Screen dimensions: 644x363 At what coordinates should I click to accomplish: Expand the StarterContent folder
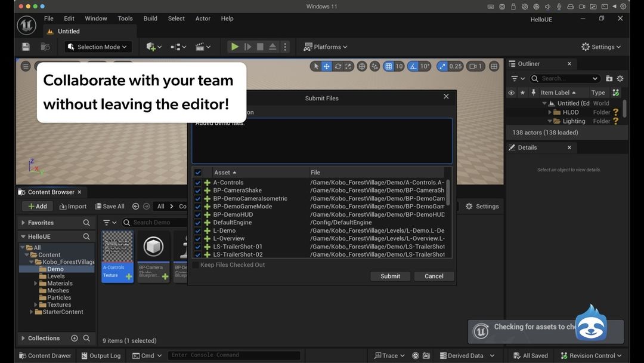tap(31, 312)
